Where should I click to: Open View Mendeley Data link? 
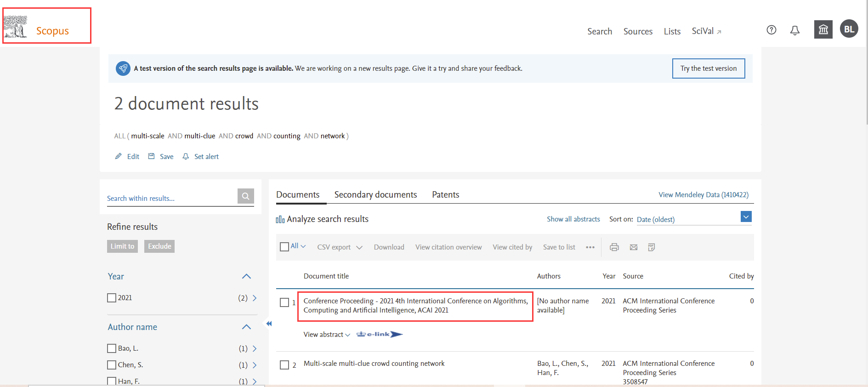[703, 195]
